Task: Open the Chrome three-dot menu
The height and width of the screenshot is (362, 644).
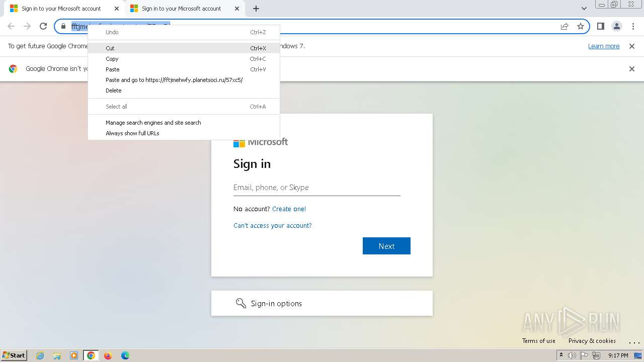Action: click(632, 26)
